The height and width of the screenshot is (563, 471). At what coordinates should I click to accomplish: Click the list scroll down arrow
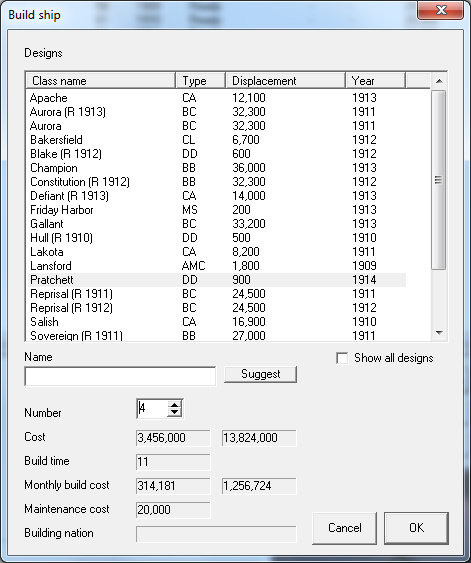pyautogui.click(x=439, y=333)
